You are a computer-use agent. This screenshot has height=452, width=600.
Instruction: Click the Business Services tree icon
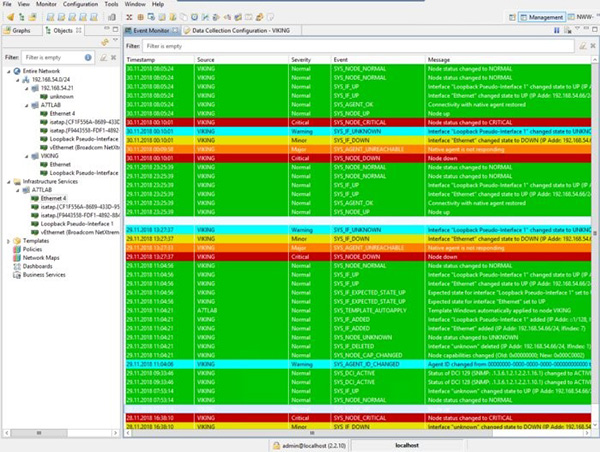tap(17, 275)
